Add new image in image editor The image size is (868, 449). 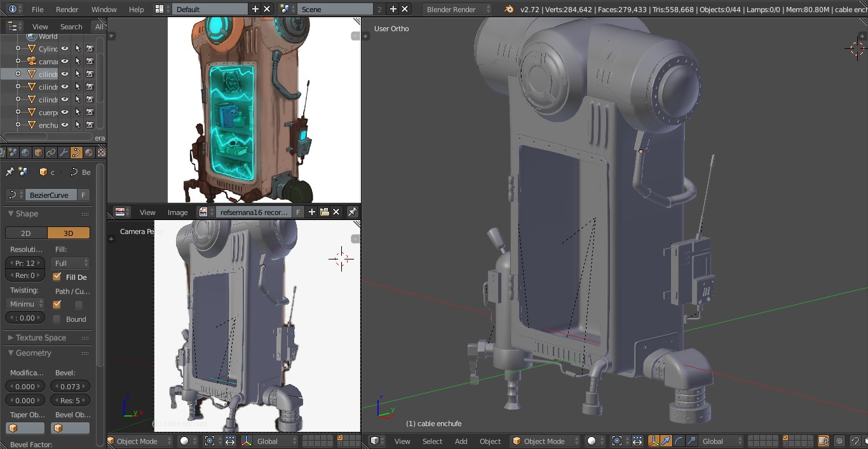312,212
